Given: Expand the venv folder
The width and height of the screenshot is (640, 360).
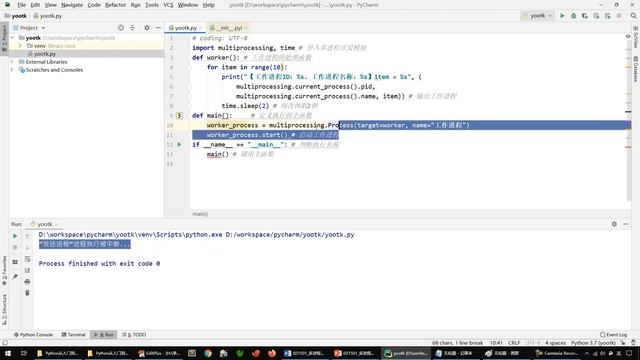Looking at the screenshot, I should 20,46.
